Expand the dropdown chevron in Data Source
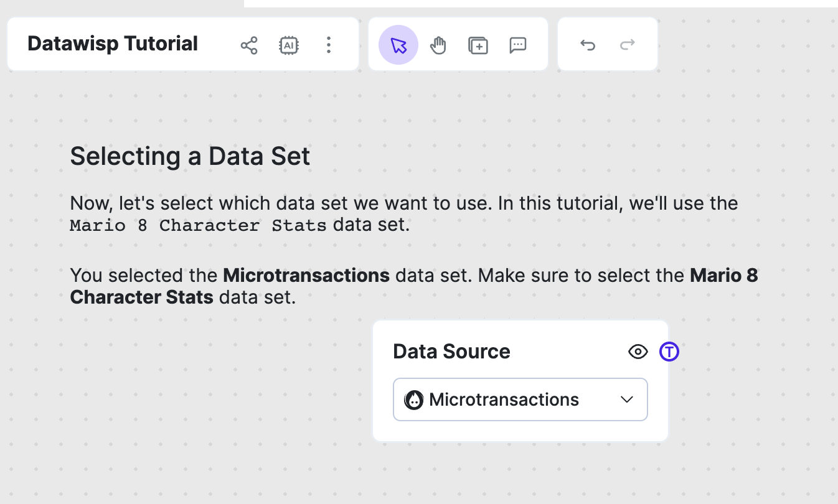Image resolution: width=838 pixels, height=504 pixels. (x=627, y=399)
